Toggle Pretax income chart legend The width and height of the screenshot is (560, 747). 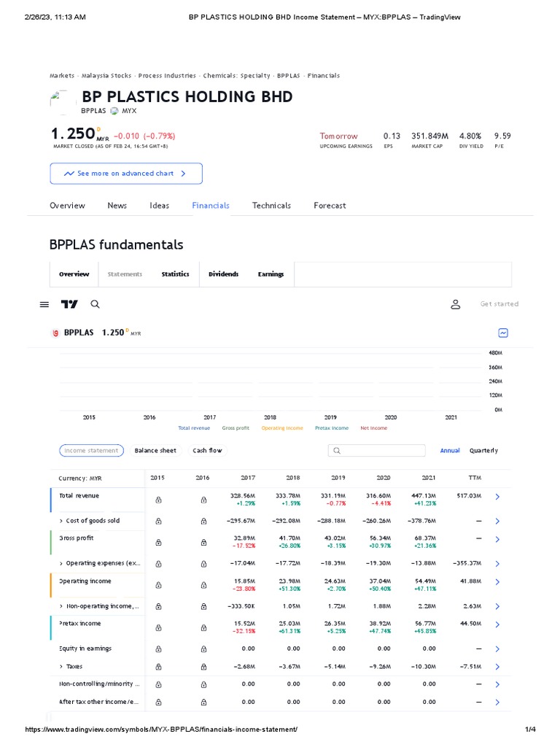click(x=332, y=428)
